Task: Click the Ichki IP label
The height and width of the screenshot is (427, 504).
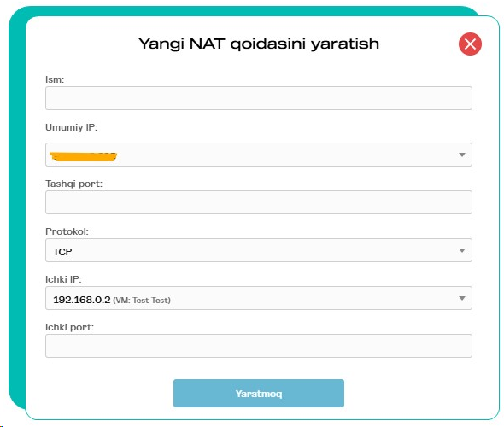Action: click(63, 279)
